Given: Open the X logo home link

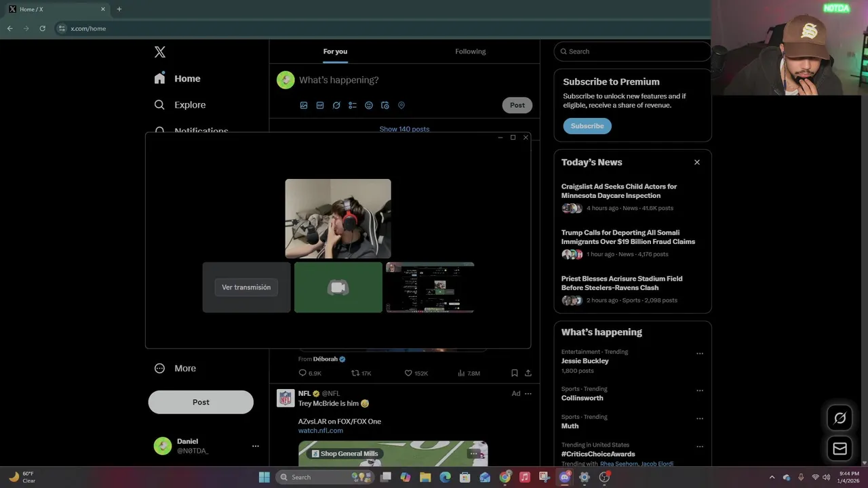Looking at the screenshot, I should 160,52.
